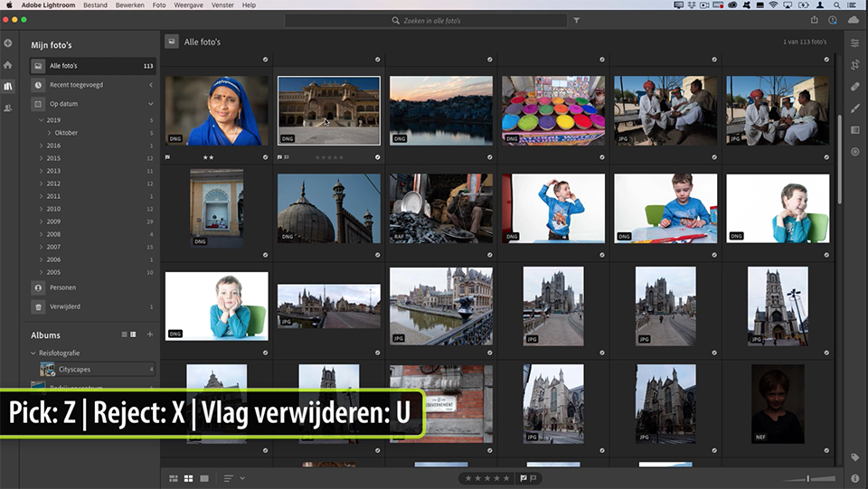Viewport: 868px width, 489px height.
Task: Click the album grid view icon
Action: [x=133, y=334]
